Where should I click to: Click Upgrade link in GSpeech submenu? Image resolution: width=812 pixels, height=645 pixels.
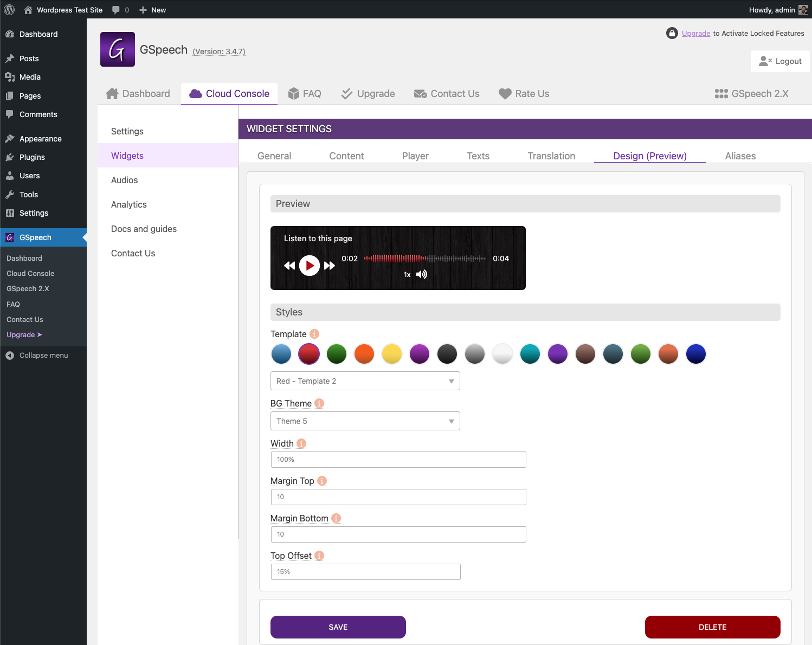[24, 335]
